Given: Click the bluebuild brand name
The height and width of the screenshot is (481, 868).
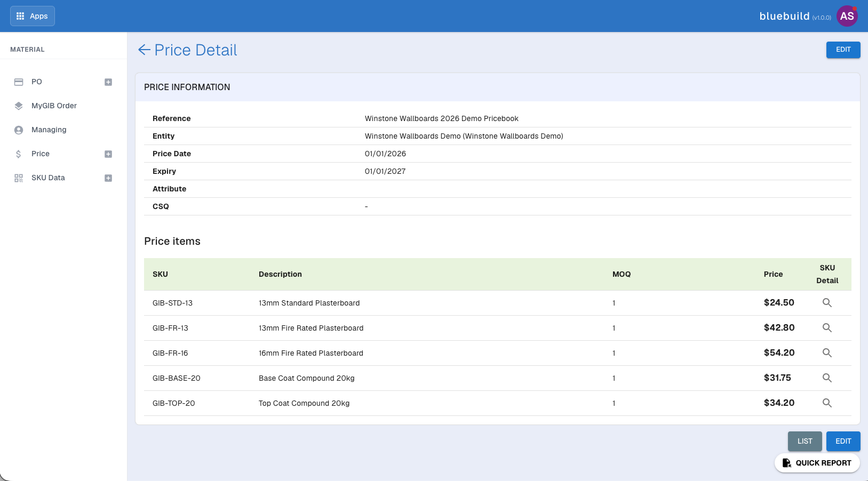Looking at the screenshot, I should tap(784, 16).
